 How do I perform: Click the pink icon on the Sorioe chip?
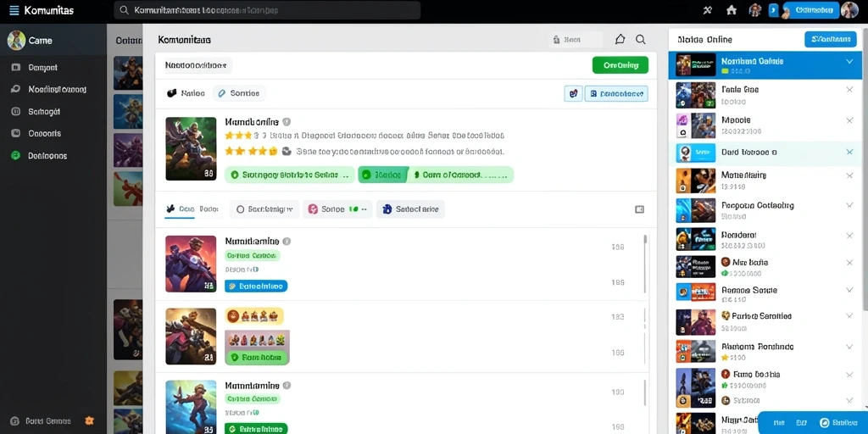point(313,209)
